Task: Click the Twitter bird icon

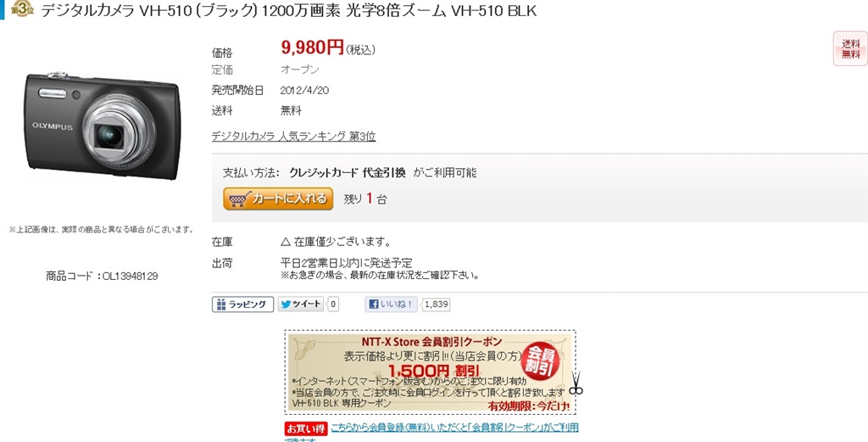Action: coord(286,304)
